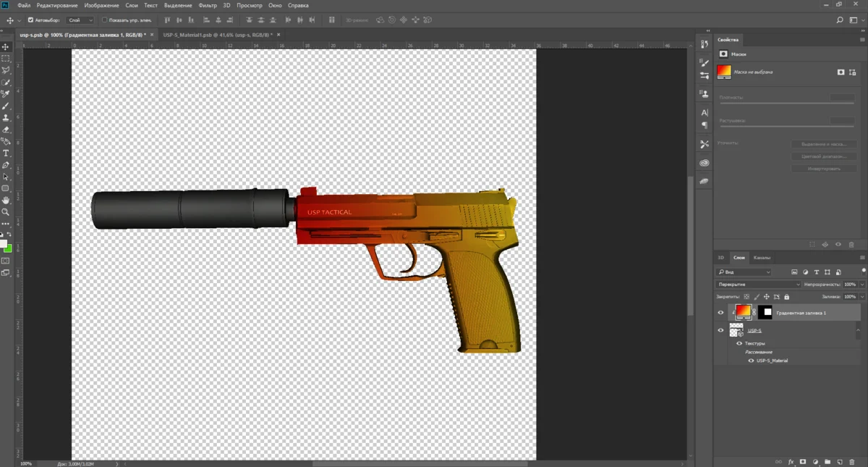Open the Edit Toolbar three-dots menu
This screenshot has height=467, width=868.
[x=6, y=224]
